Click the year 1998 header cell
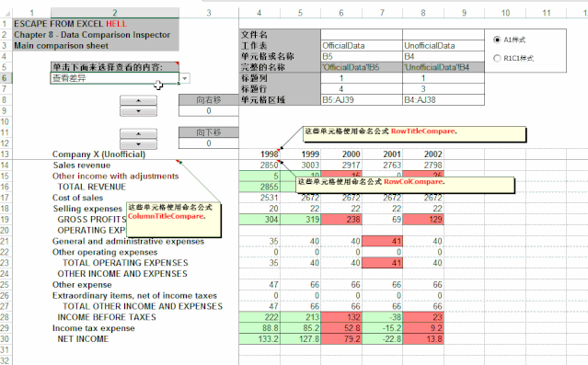 click(x=259, y=154)
